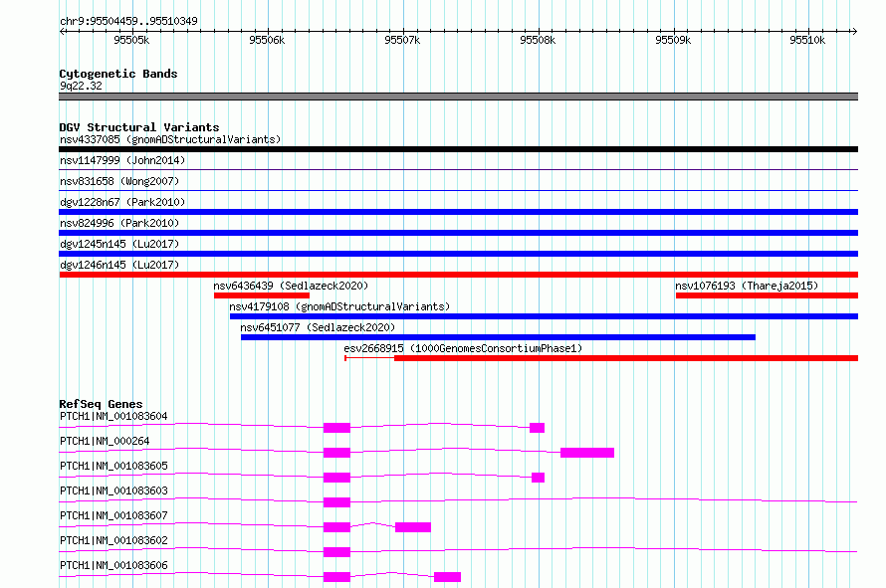
Task: Click the magenta exon of PTCH1|NM_001083602
Action: coord(336,552)
